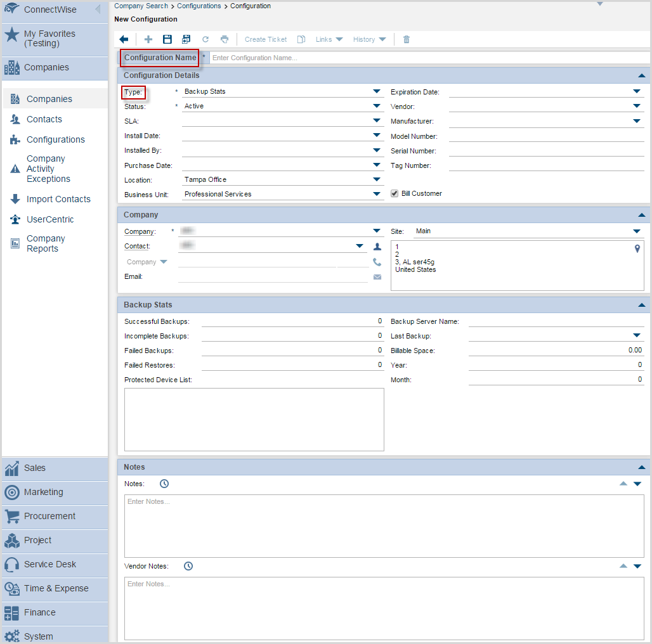Click the clock icon beside Vendor Notes
652x644 pixels.
click(x=188, y=566)
